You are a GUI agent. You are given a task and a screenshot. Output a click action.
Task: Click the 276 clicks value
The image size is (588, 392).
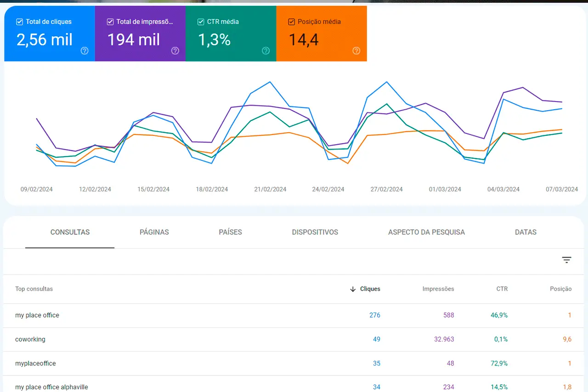(375, 315)
